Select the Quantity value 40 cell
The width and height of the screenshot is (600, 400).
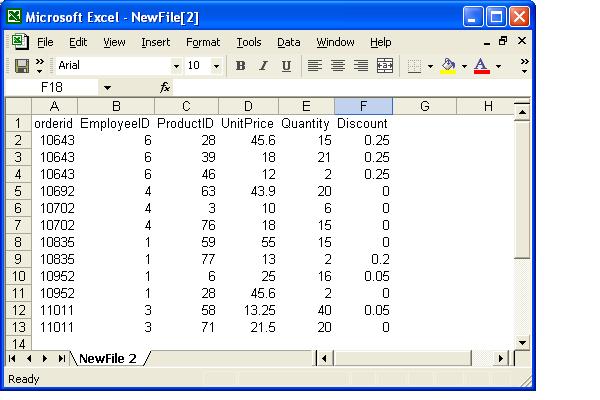click(306, 310)
